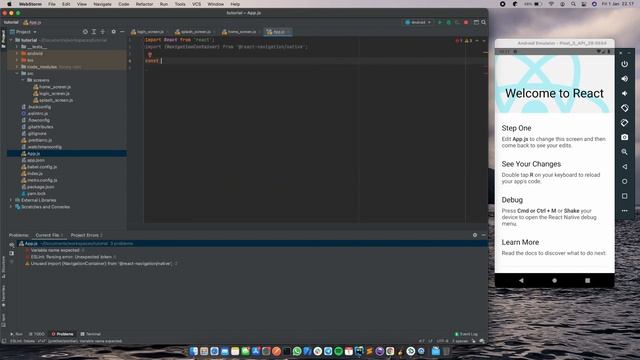Collapse the tutorial root folder

coord(11,40)
